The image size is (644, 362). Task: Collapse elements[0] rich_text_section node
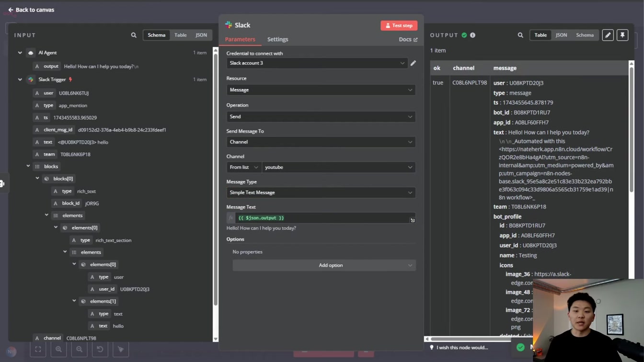[x=56, y=227]
